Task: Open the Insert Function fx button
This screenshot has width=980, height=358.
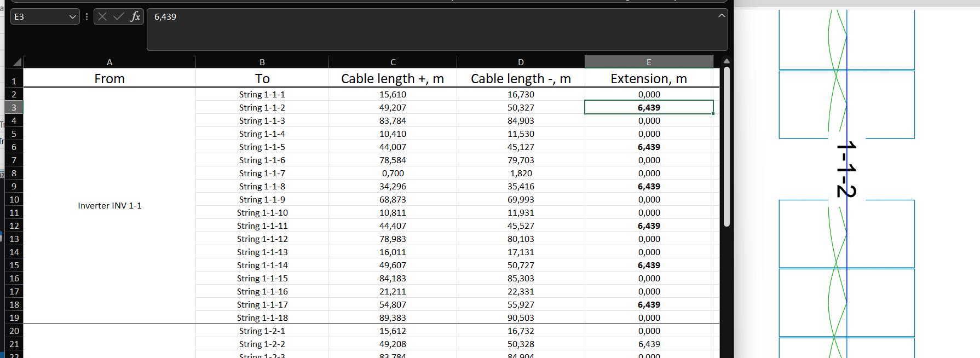Action: pos(135,16)
